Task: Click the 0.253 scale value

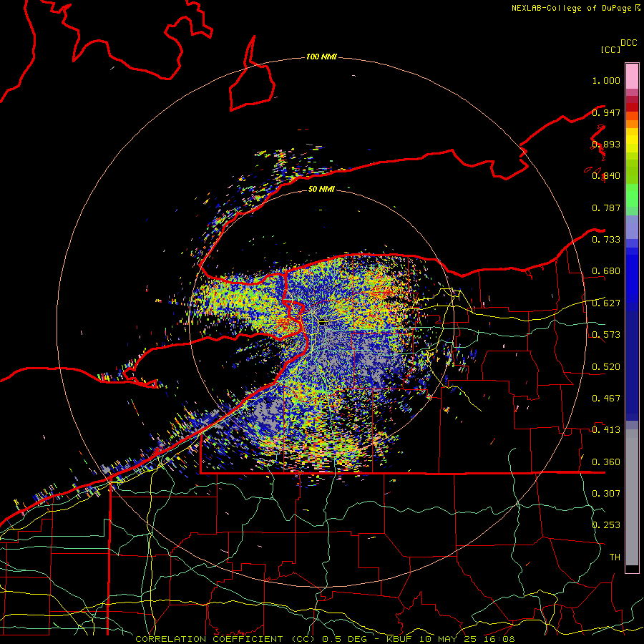Action: [x=606, y=525]
